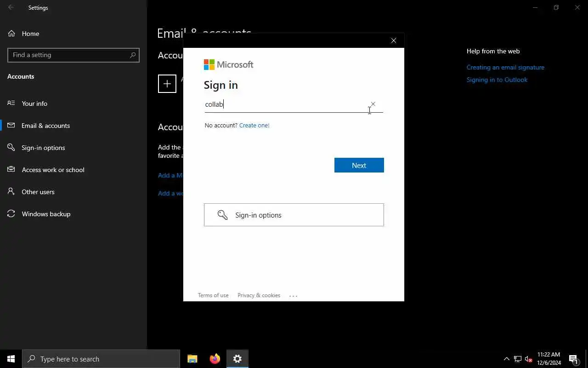The width and height of the screenshot is (588, 368).
Task: Click the key icon beside Sign-in options
Action: point(222,215)
